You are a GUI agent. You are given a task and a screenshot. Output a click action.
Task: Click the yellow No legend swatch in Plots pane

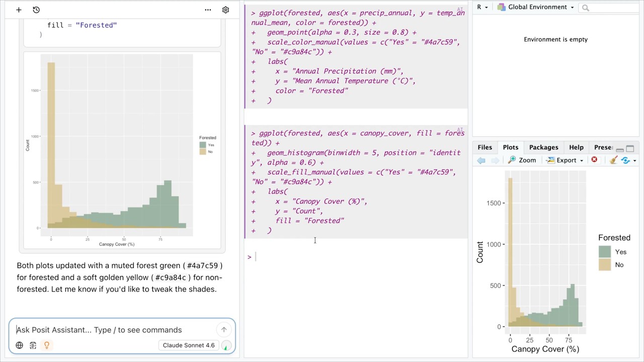point(605,265)
